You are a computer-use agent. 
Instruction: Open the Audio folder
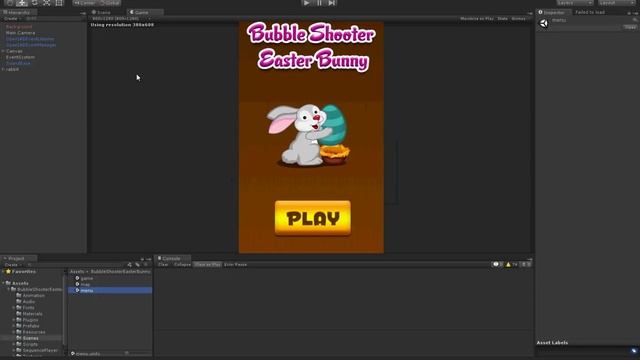point(26,302)
